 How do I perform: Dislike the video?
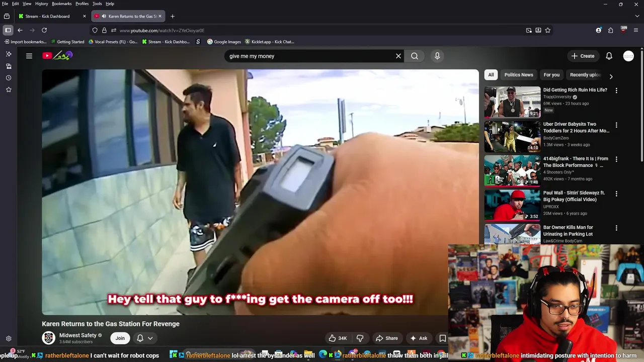click(x=360, y=338)
